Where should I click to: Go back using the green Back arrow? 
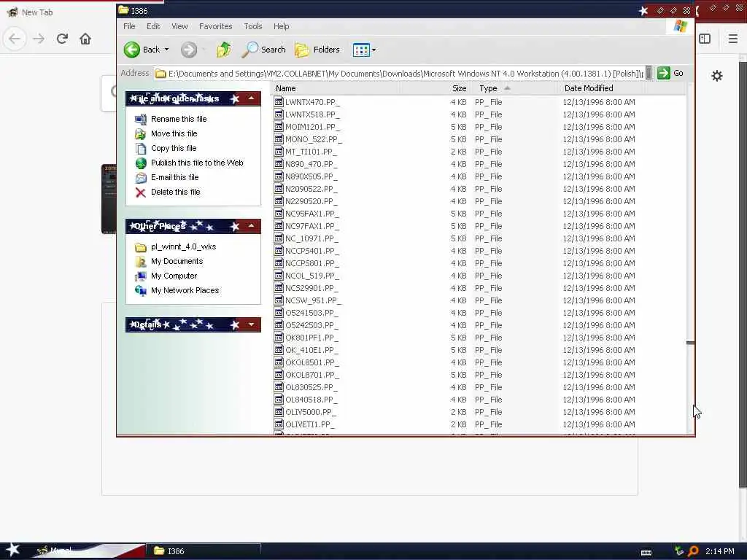tap(132, 50)
